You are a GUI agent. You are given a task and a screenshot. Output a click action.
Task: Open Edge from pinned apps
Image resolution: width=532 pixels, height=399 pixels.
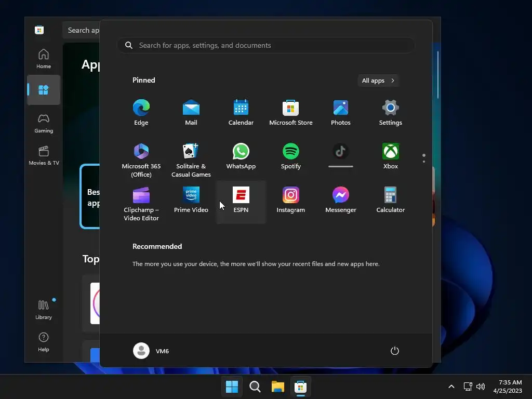141,113
